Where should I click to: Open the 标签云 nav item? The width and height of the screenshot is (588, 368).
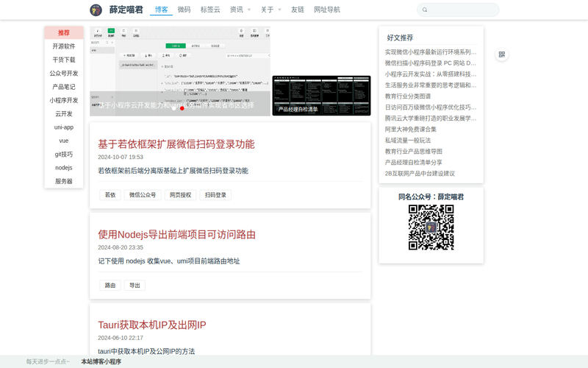tap(210, 10)
